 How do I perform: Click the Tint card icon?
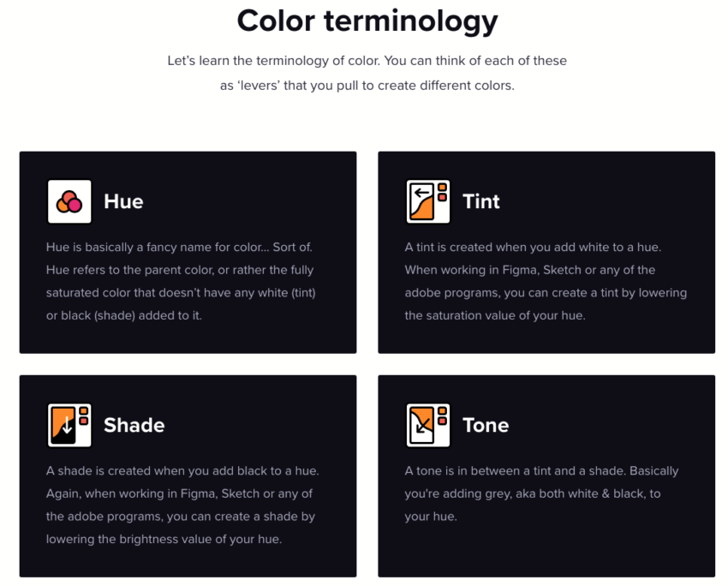coord(427,201)
